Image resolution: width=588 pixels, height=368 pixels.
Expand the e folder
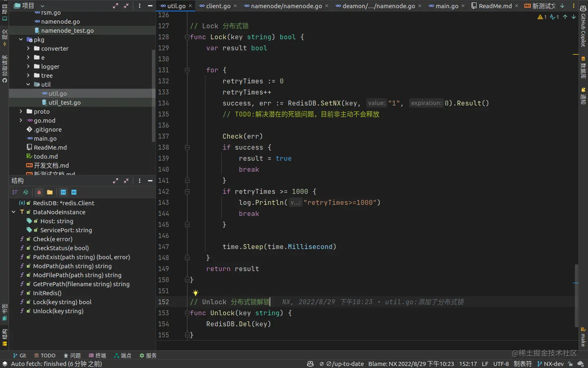[28, 58]
